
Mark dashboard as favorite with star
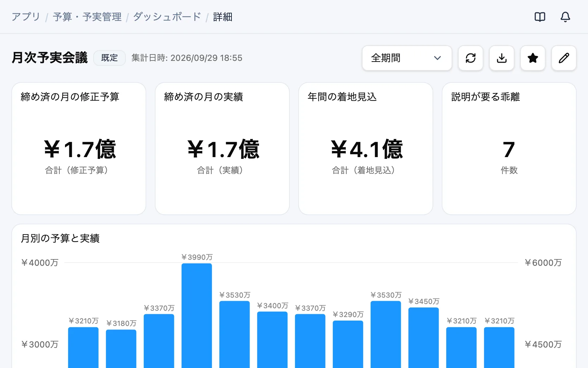533,58
